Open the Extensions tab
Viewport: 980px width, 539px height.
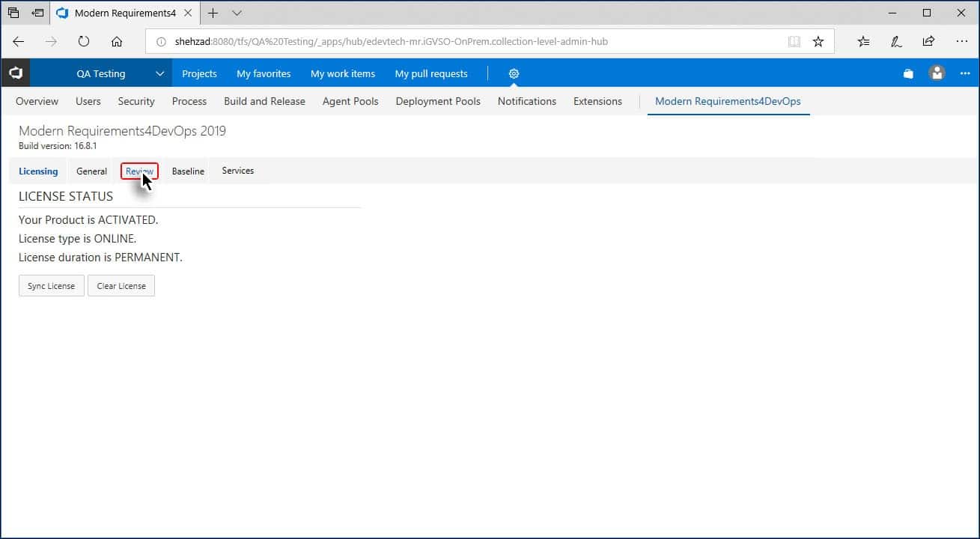click(597, 101)
